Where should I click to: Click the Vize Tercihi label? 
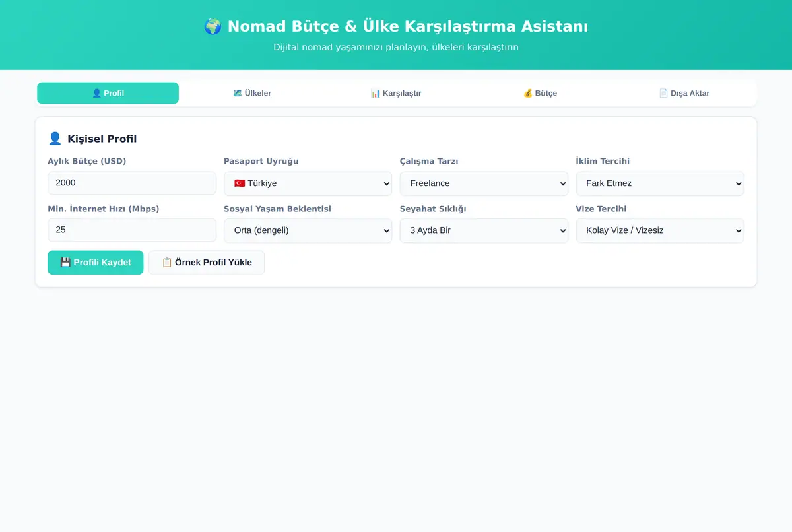click(x=601, y=209)
